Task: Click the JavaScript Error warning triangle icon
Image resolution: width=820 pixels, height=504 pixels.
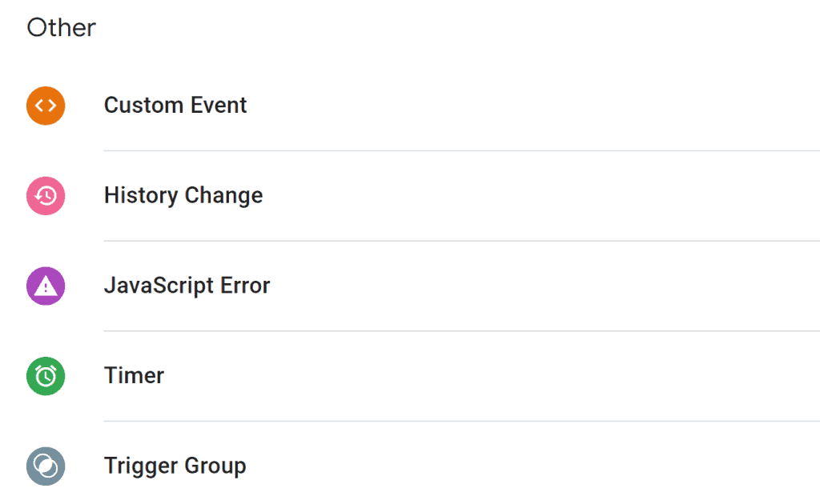Action: point(45,286)
